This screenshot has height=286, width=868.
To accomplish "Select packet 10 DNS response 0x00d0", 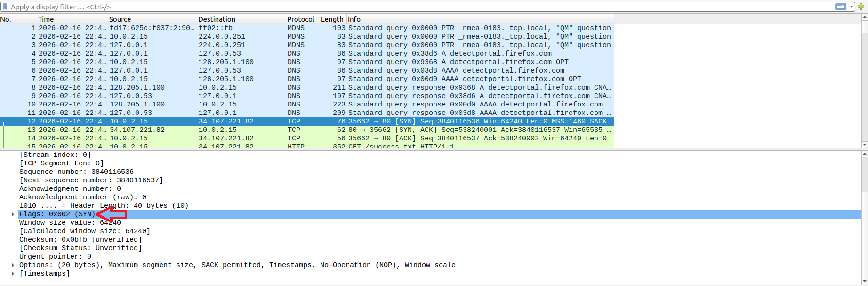I will 307,105.
